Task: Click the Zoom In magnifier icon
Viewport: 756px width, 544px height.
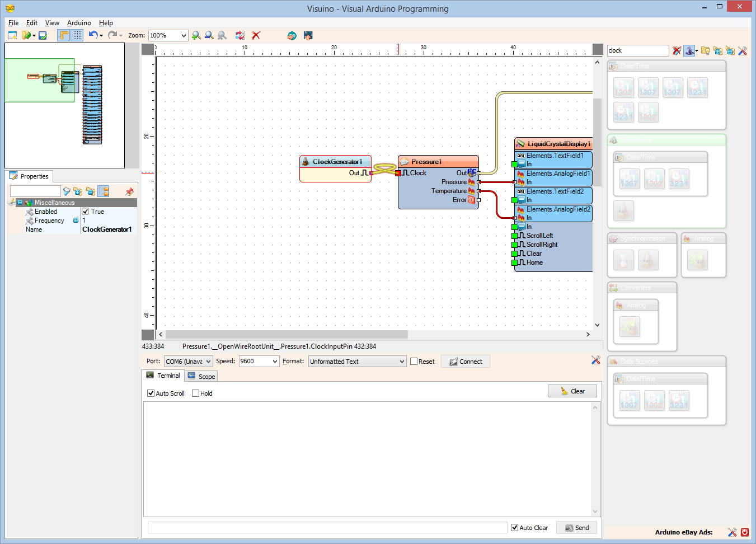Action: point(196,35)
